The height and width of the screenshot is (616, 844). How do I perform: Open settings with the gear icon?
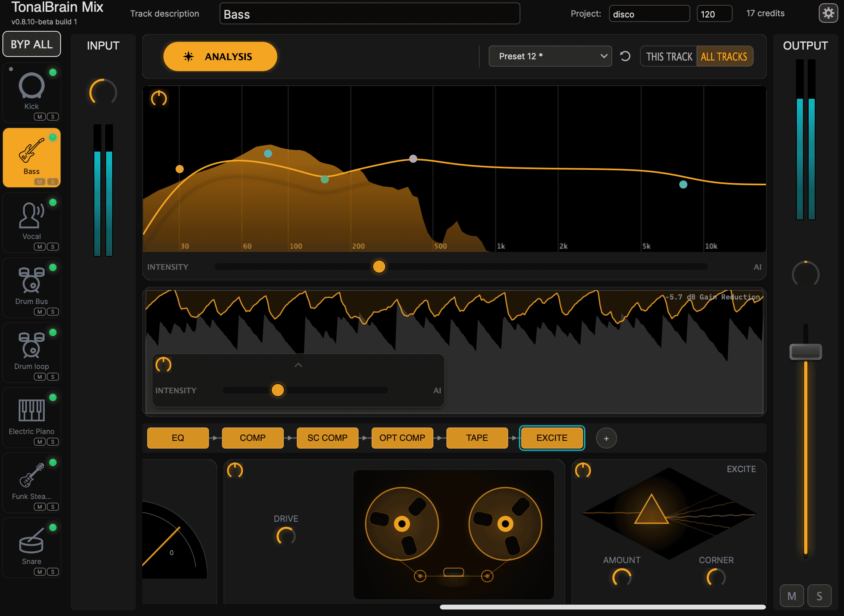click(828, 13)
